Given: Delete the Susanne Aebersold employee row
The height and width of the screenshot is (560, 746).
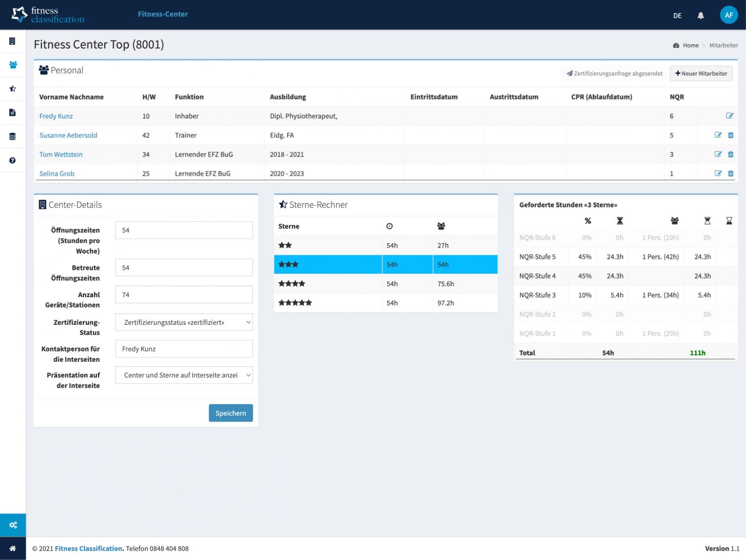Looking at the screenshot, I should 731,135.
